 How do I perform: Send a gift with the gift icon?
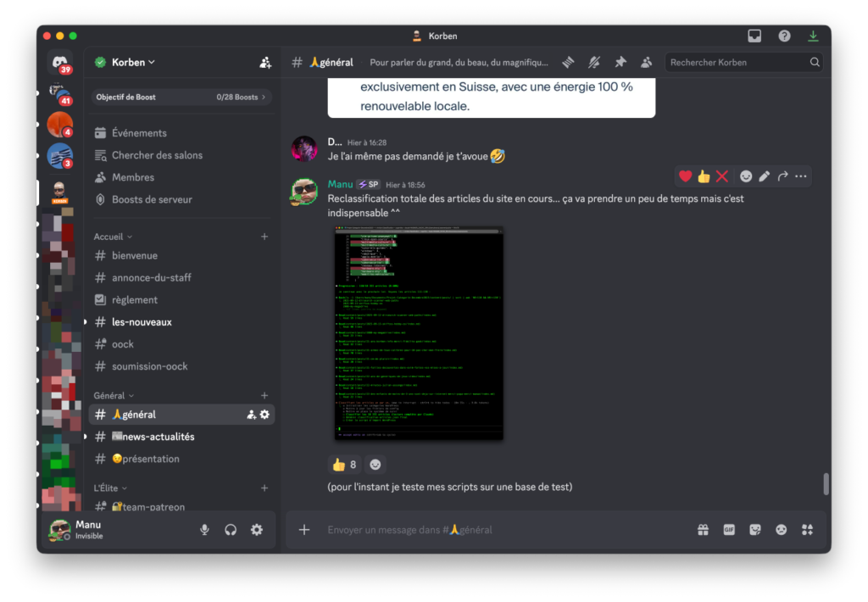[703, 530]
